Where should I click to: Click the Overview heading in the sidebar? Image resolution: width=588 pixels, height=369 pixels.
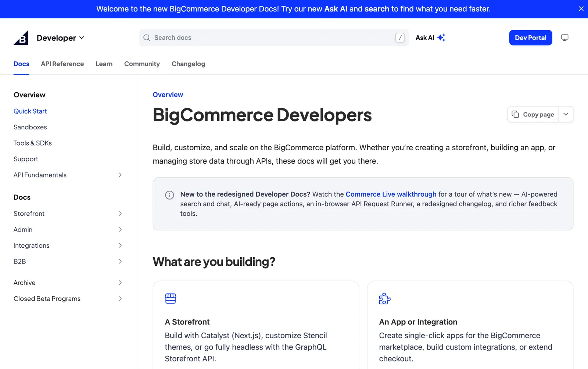pyautogui.click(x=29, y=95)
